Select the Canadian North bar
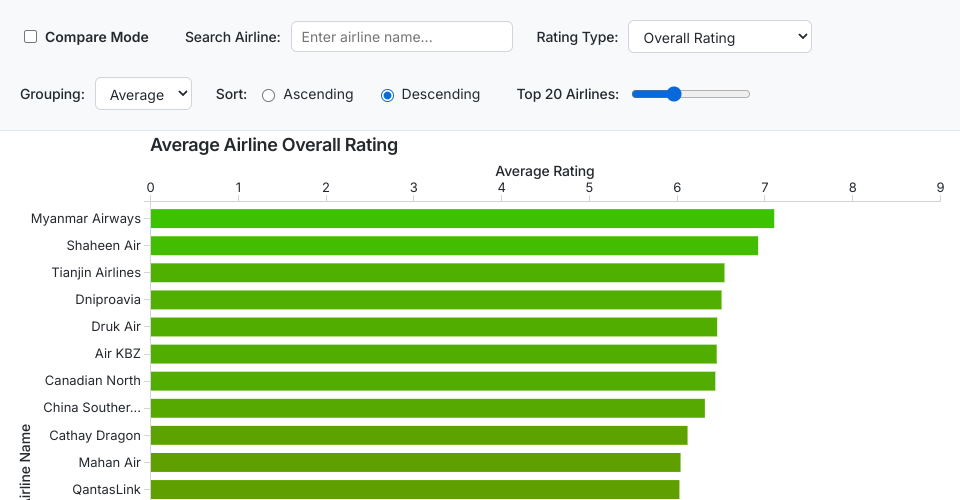960x500 pixels. click(x=432, y=380)
